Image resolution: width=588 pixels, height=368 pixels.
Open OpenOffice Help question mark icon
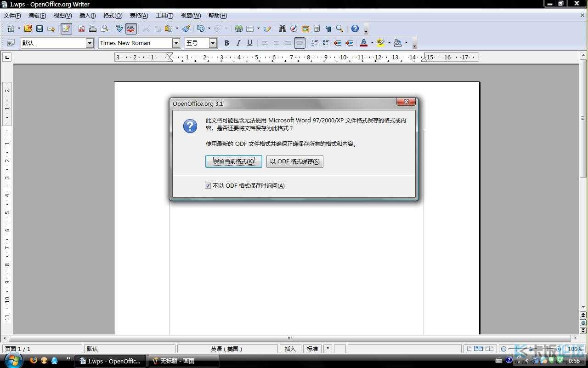355,29
